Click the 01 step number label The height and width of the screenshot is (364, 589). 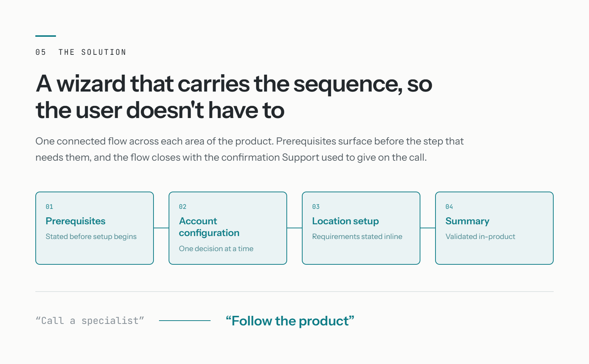coord(49,207)
